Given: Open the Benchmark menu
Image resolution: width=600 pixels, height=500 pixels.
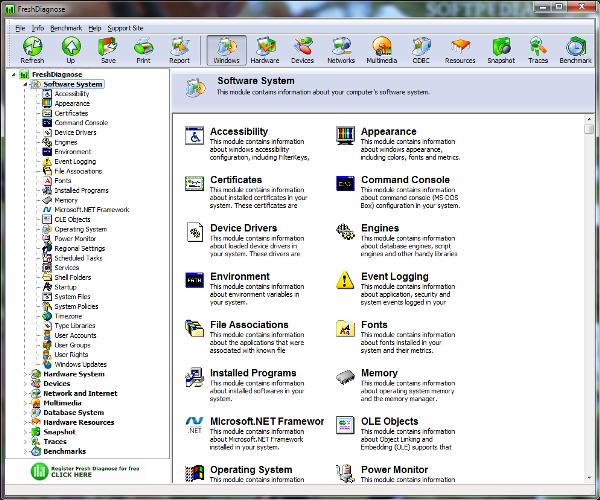Looking at the screenshot, I should point(66,28).
